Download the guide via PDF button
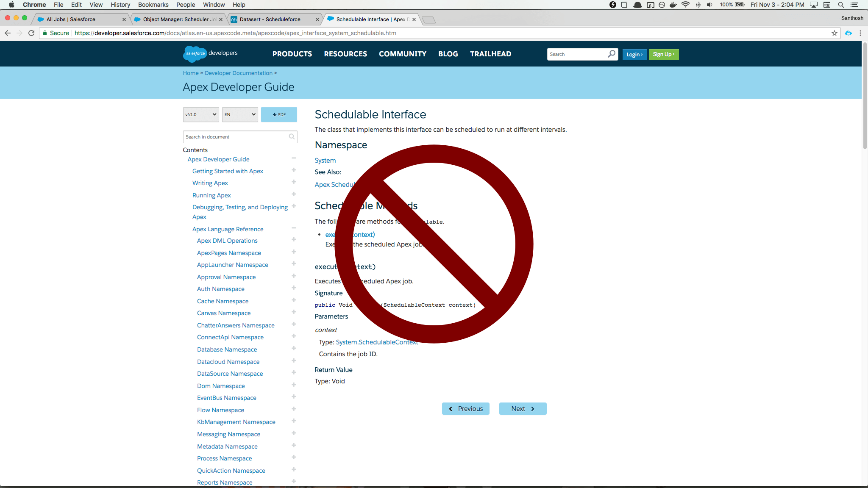Screen dimensions: 868x488 279,114
